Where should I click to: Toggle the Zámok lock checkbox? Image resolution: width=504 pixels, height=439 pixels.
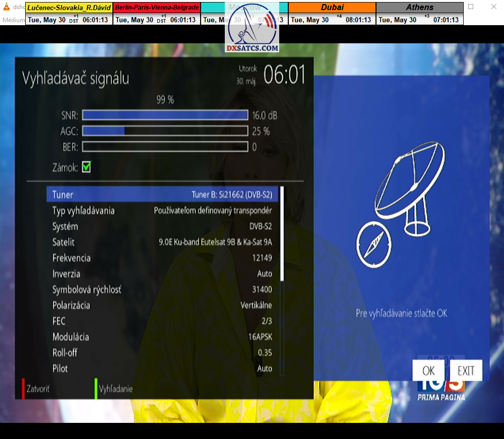(x=86, y=167)
